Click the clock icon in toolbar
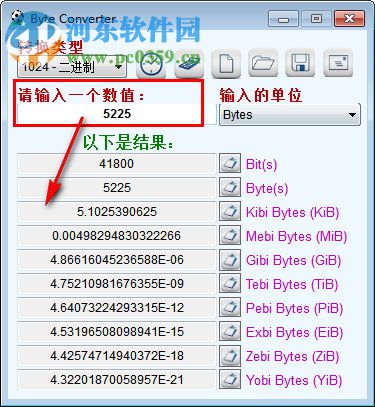This screenshot has height=407, width=375. (x=151, y=64)
